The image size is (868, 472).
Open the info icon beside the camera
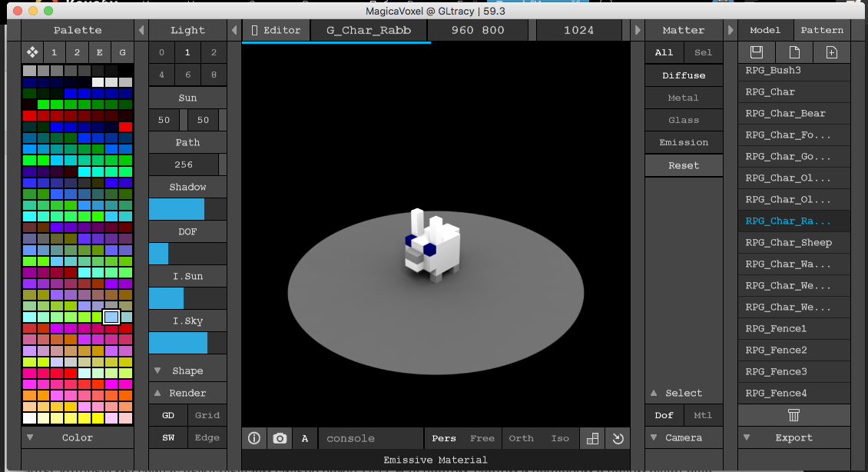click(254, 438)
